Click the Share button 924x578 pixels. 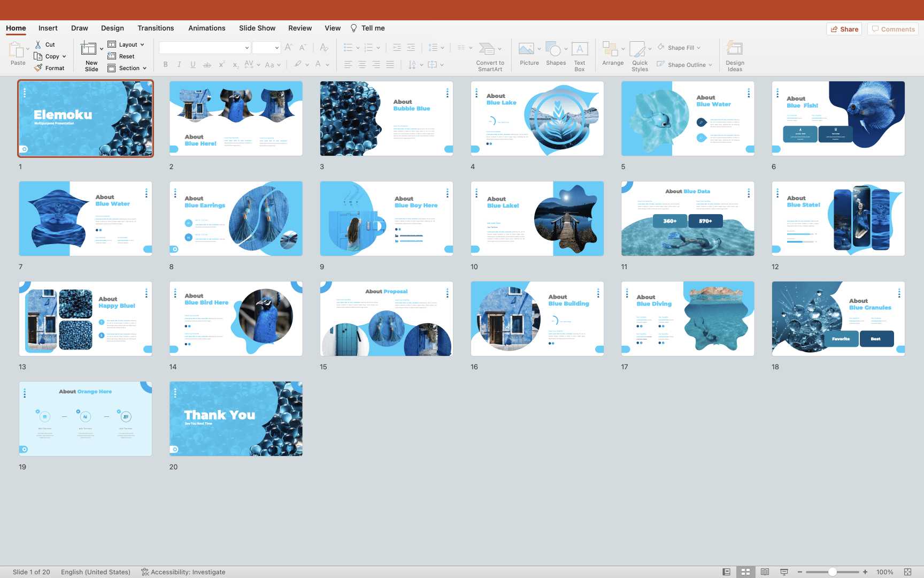(x=844, y=29)
